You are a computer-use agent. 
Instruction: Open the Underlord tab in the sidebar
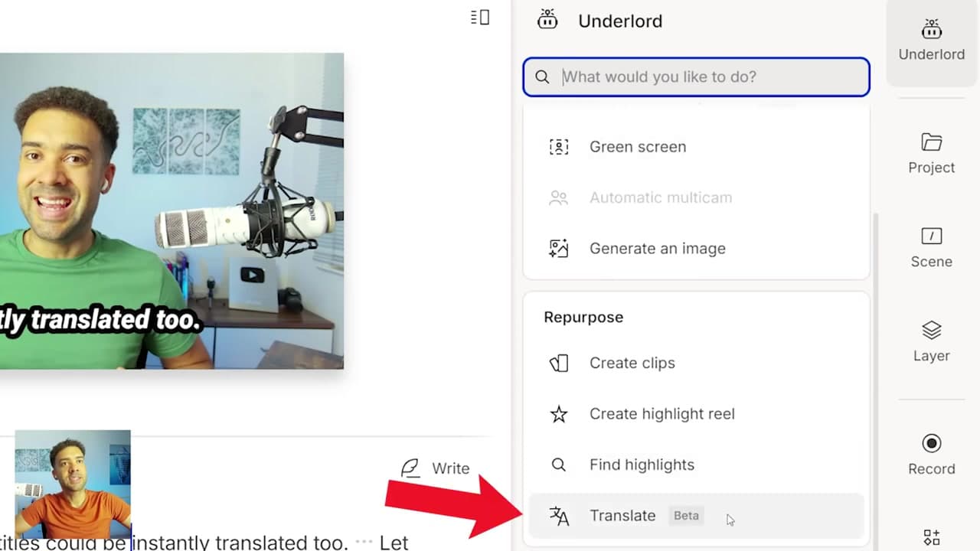(x=931, y=41)
